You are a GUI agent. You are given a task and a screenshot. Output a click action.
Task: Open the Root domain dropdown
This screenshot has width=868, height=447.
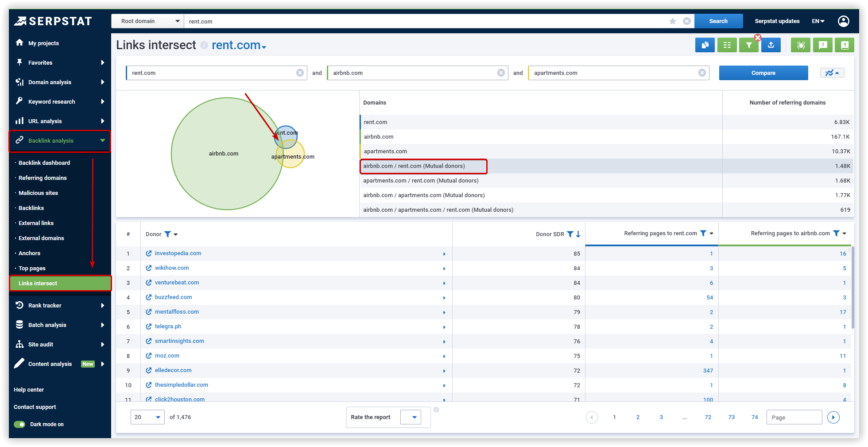[148, 21]
